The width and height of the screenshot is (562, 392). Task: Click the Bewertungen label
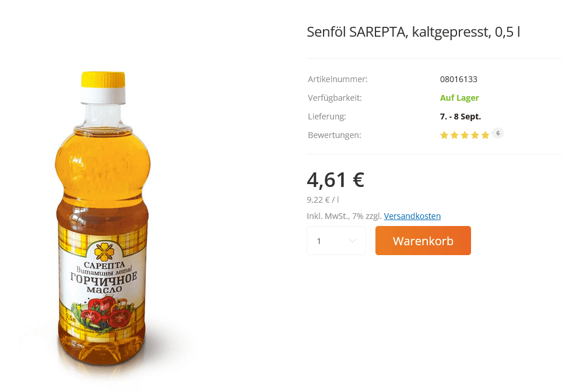335,135
